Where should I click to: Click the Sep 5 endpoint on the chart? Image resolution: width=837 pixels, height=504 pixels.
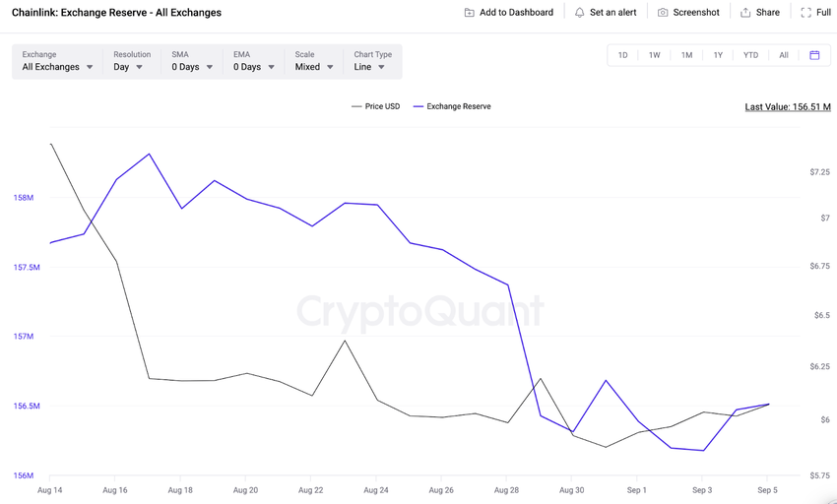coord(769,405)
